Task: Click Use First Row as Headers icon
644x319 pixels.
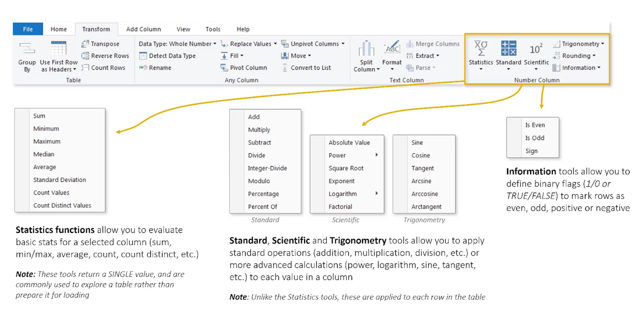Action: click(58, 49)
